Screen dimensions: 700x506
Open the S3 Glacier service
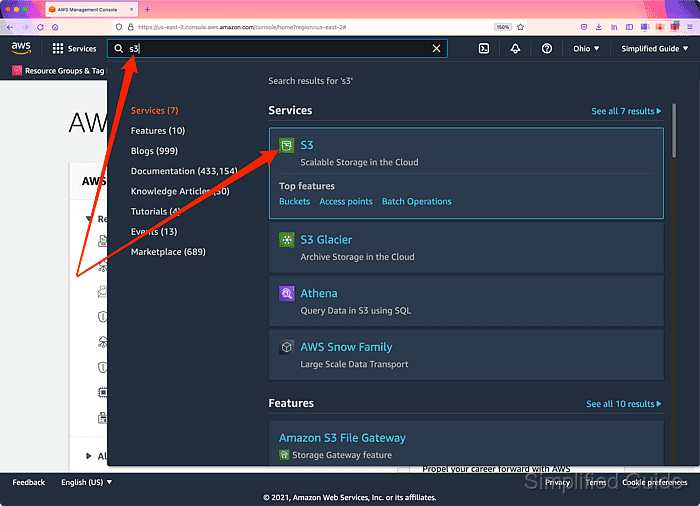pos(326,240)
